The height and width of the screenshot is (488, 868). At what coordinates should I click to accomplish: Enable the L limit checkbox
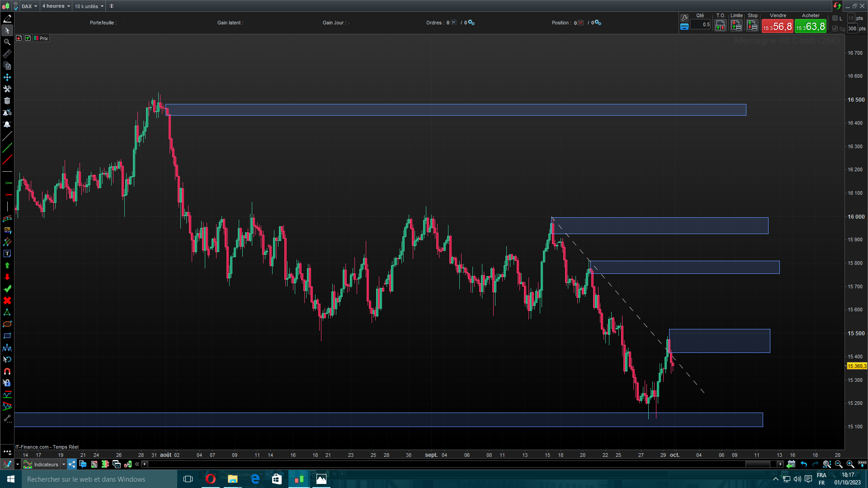point(835,19)
